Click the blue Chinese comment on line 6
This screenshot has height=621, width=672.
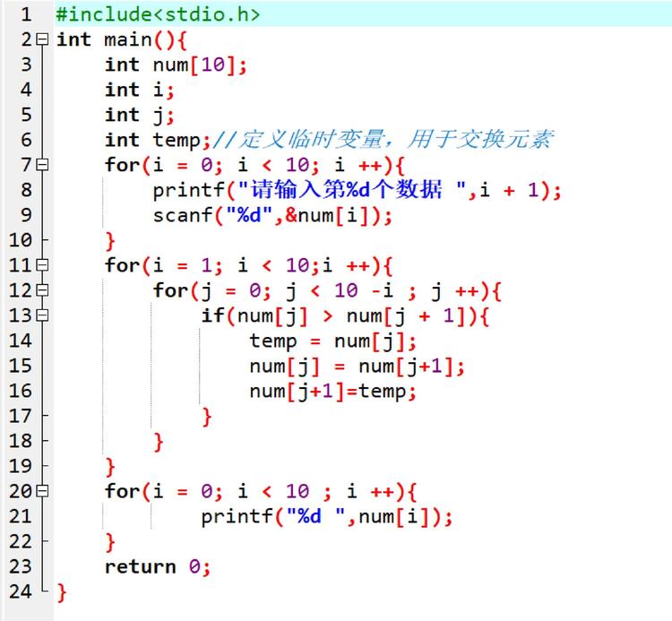coord(383,139)
